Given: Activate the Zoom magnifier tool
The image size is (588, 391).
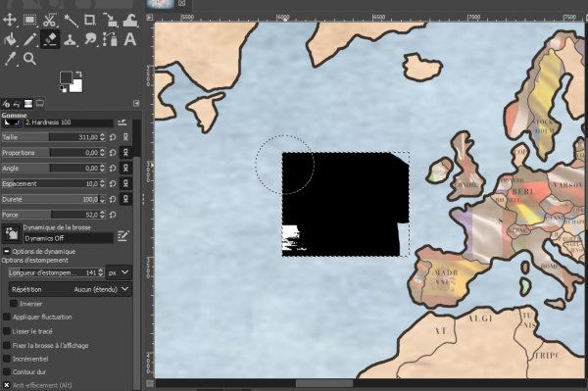Looking at the screenshot, I should (29, 59).
